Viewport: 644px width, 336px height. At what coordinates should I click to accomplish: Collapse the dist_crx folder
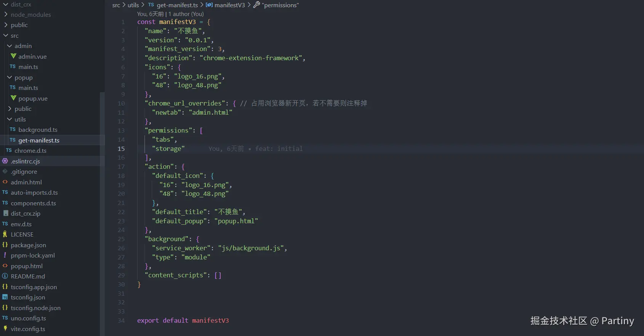(6, 4)
